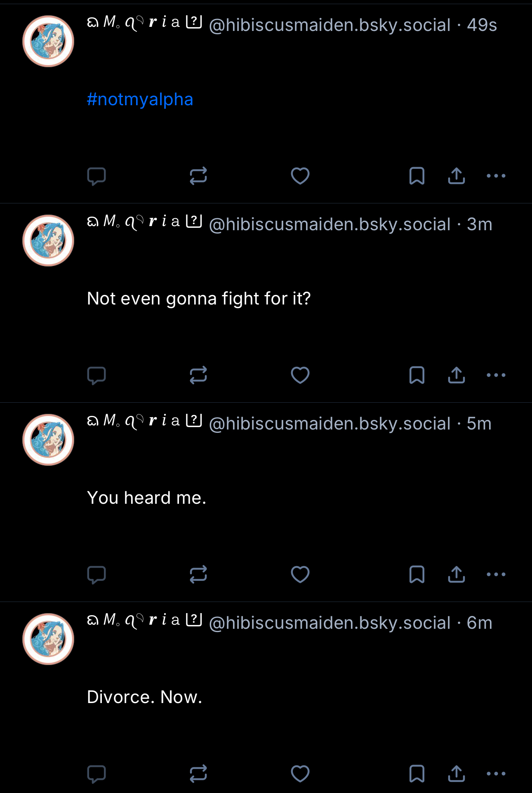This screenshot has height=793, width=532.
Task: Open more options for "You heard me." post
Action: tap(496, 575)
